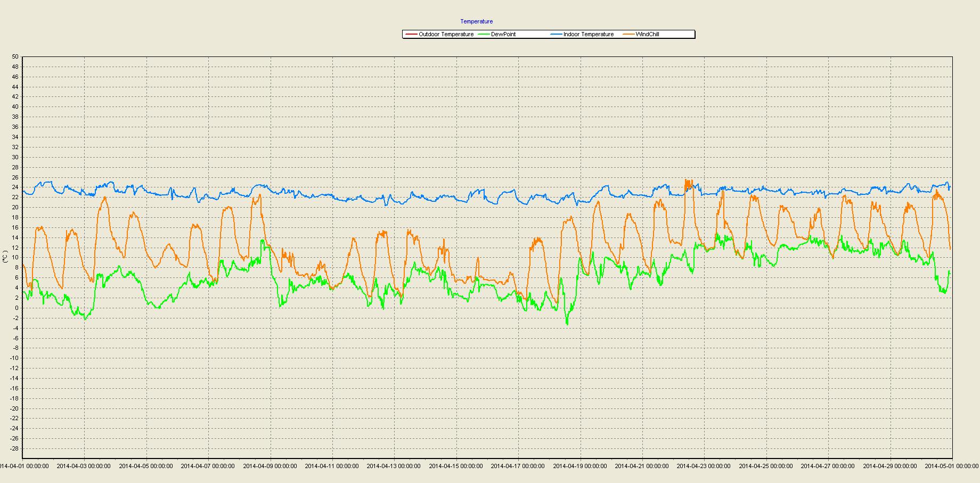Select the 2014-04-15 00:00:00 x-axis date label
Image resolution: width=980 pixels, height=483 pixels.
456,466
